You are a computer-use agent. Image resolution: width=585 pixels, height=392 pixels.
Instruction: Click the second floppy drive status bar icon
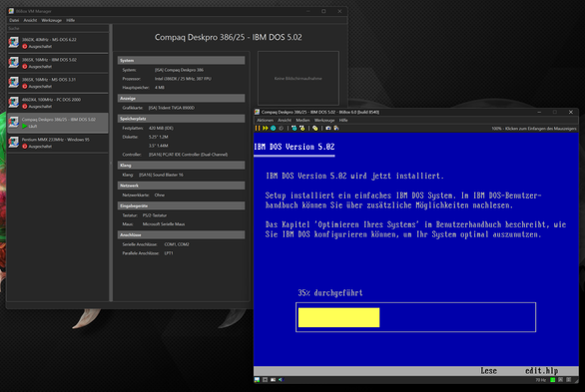click(x=265, y=380)
